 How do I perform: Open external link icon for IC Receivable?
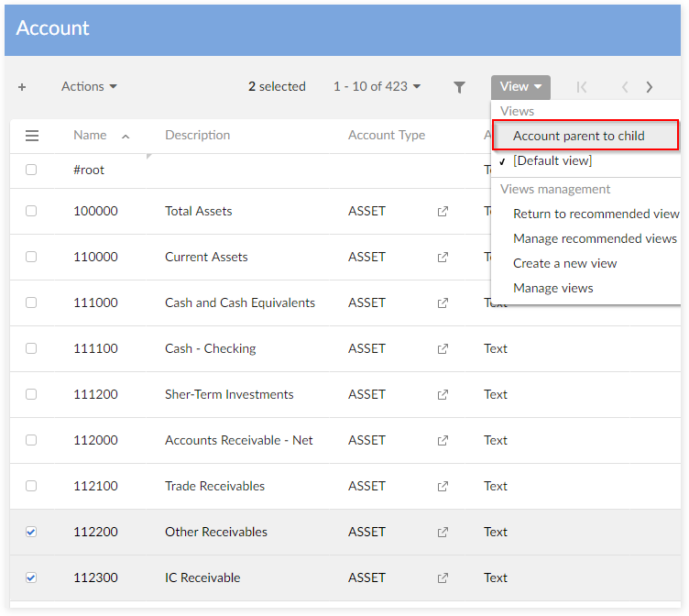[443, 578]
